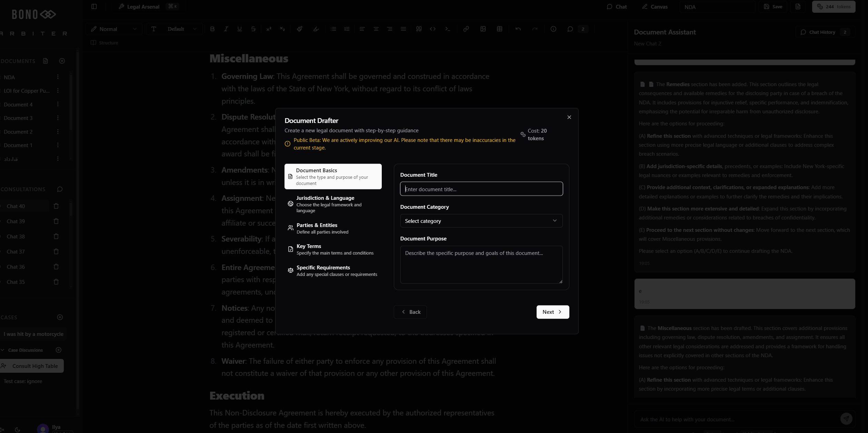Delete Chat 39 with trash icon
This screenshot has width=868, height=433.
point(56,221)
